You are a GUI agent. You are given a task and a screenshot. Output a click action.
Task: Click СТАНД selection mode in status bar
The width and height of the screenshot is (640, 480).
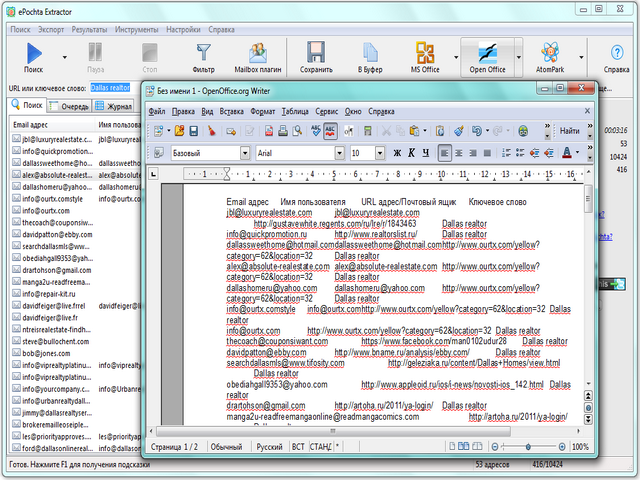click(320, 447)
